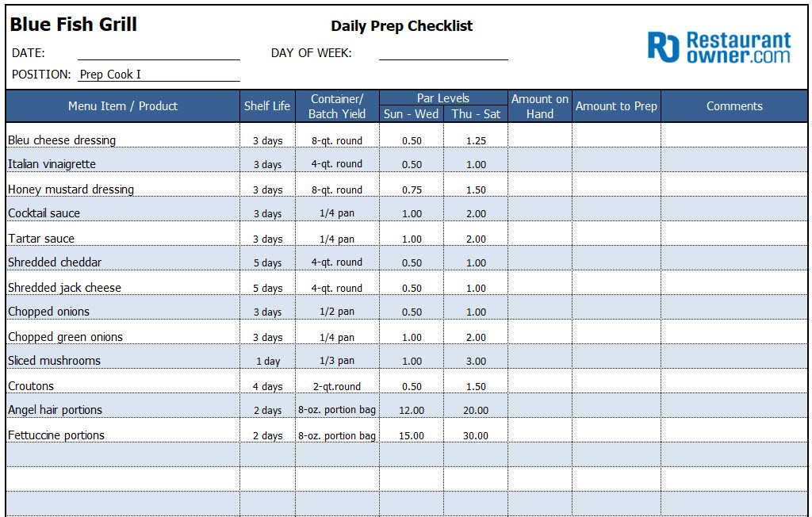Select Fettuccine Thu-Sat par 30.00
The height and width of the screenshot is (517, 812).
[476, 431]
